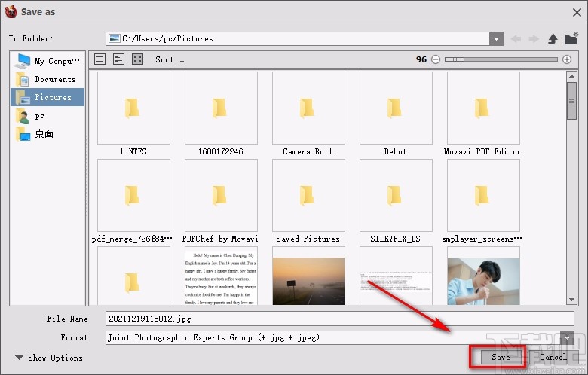Switch to thumbnail grid view

coord(137,59)
